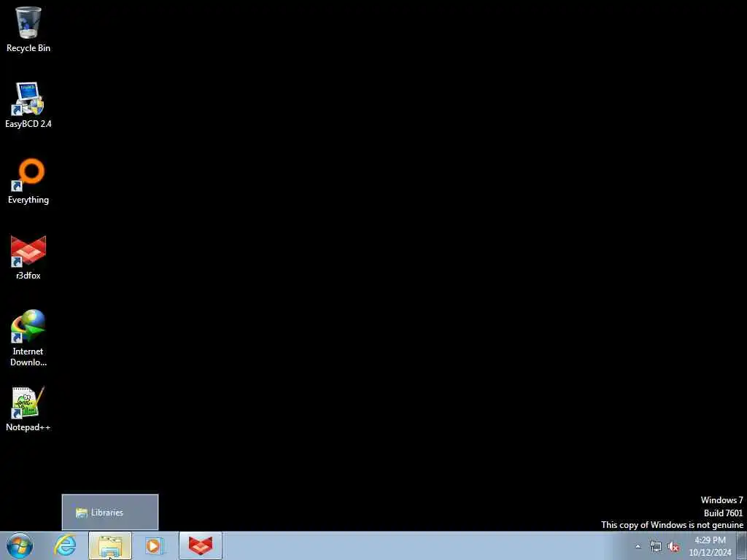Show hidden notification area icons
This screenshot has width=747, height=560.
point(638,546)
